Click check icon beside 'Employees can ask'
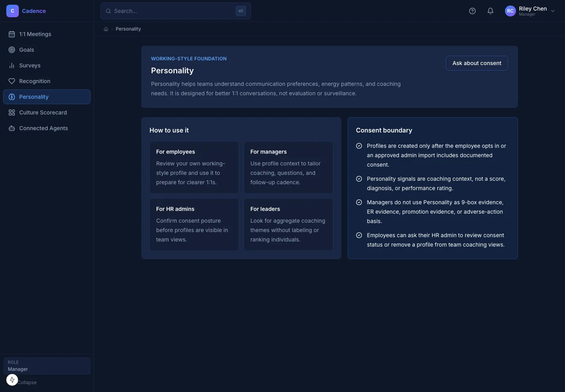565x392 pixels. (x=359, y=235)
